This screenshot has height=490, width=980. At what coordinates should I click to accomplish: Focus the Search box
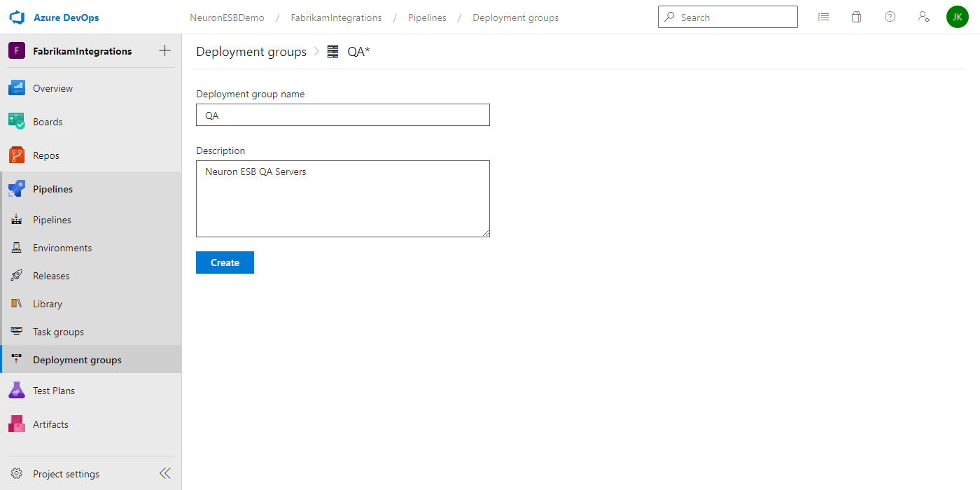[x=728, y=17]
